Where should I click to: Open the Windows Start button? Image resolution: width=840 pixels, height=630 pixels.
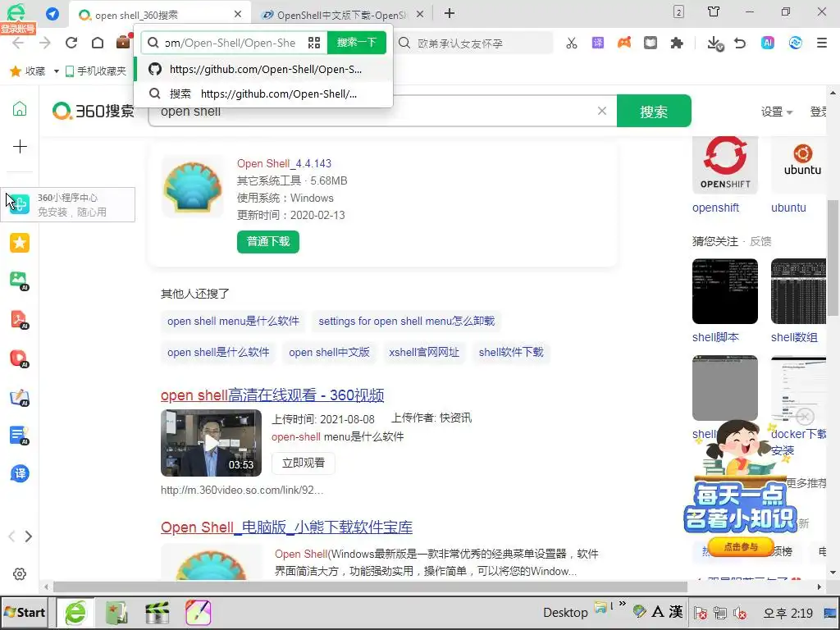[25, 612]
